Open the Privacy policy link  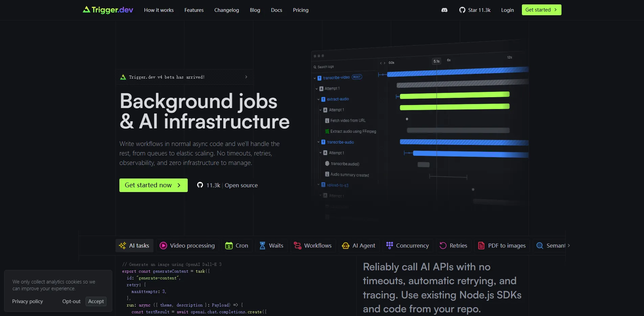[27, 301]
